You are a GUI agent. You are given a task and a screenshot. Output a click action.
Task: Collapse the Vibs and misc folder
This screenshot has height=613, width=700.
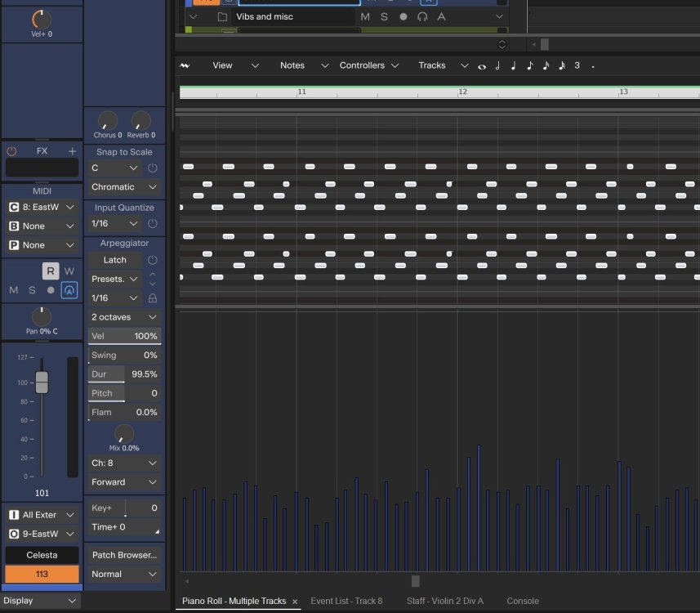click(193, 17)
